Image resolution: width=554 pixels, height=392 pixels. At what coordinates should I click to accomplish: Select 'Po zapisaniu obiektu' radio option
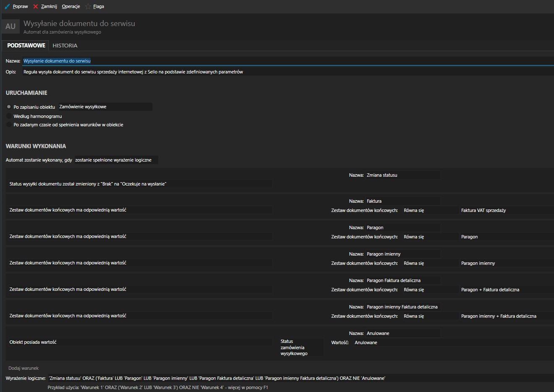click(x=9, y=107)
